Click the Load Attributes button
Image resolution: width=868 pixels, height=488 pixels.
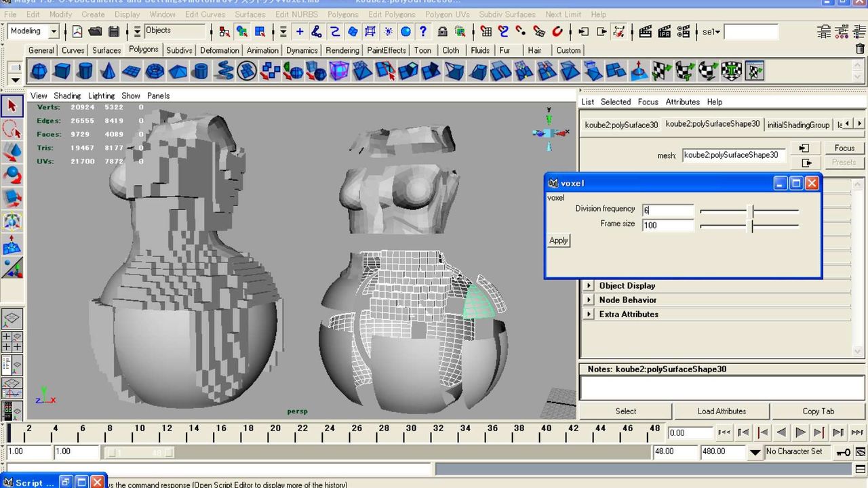722,411
